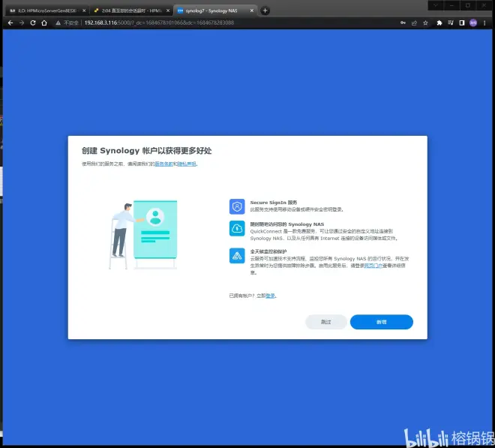Screen dimensions: 495x448
Task: Open the terms of service link
Action: click(163, 164)
